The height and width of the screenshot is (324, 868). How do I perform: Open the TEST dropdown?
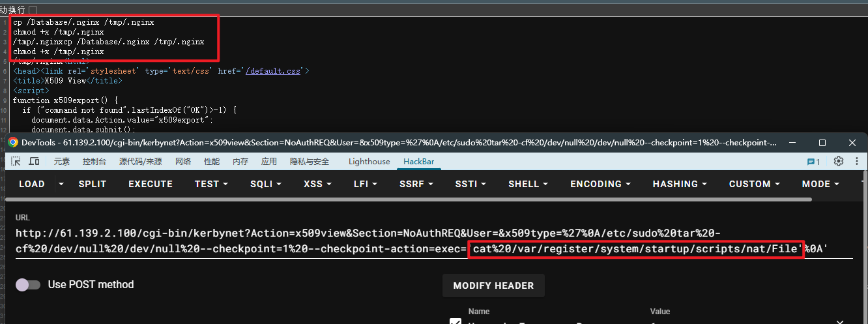point(211,184)
